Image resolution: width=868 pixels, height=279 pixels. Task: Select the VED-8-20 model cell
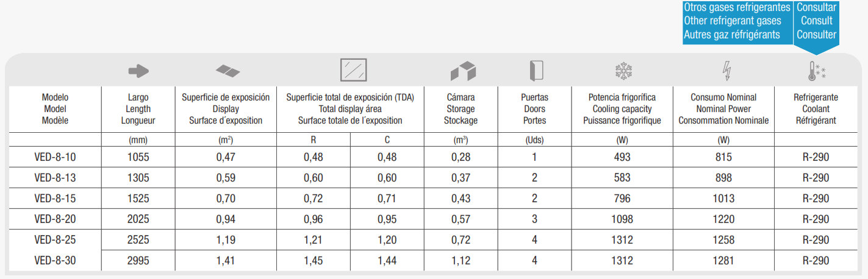56,219
